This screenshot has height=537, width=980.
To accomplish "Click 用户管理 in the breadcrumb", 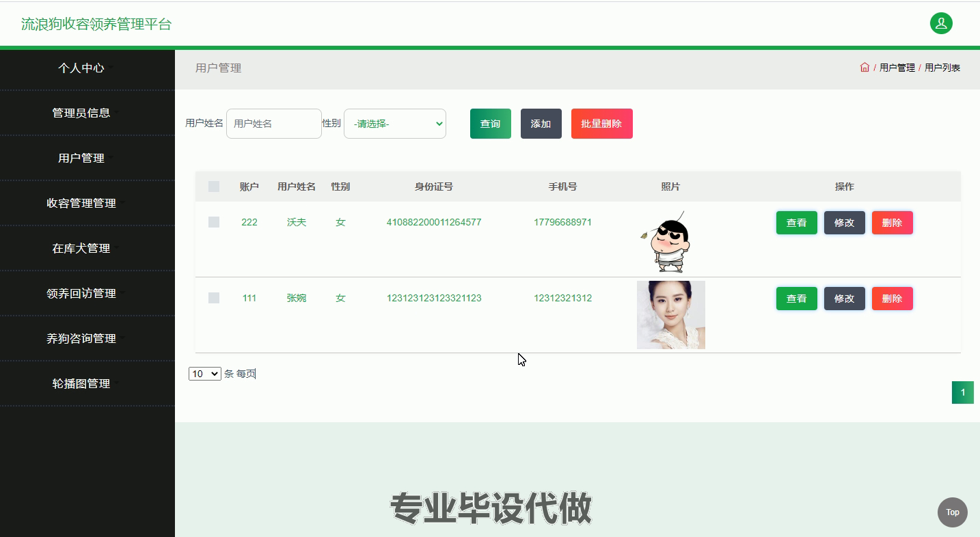I will [x=897, y=68].
